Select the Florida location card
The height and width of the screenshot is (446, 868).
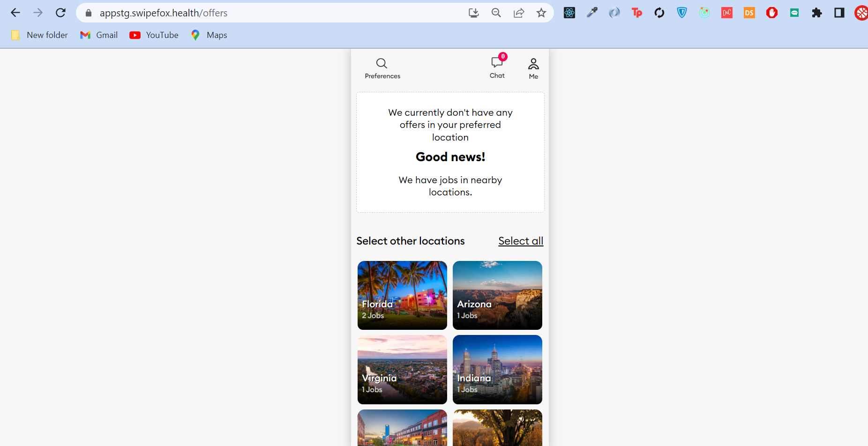(402, 295)
